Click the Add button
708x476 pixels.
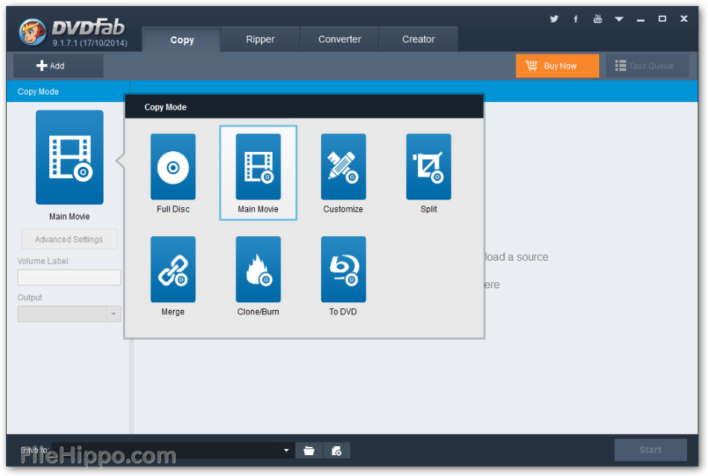[x=58, y=66]
